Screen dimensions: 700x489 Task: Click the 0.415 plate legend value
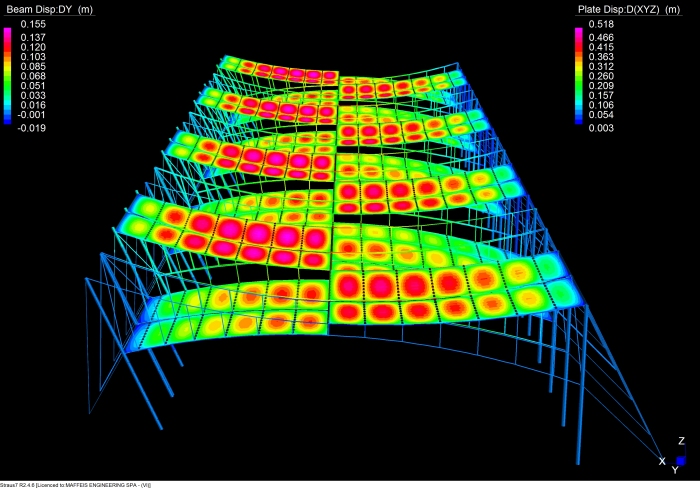(601, 47)
